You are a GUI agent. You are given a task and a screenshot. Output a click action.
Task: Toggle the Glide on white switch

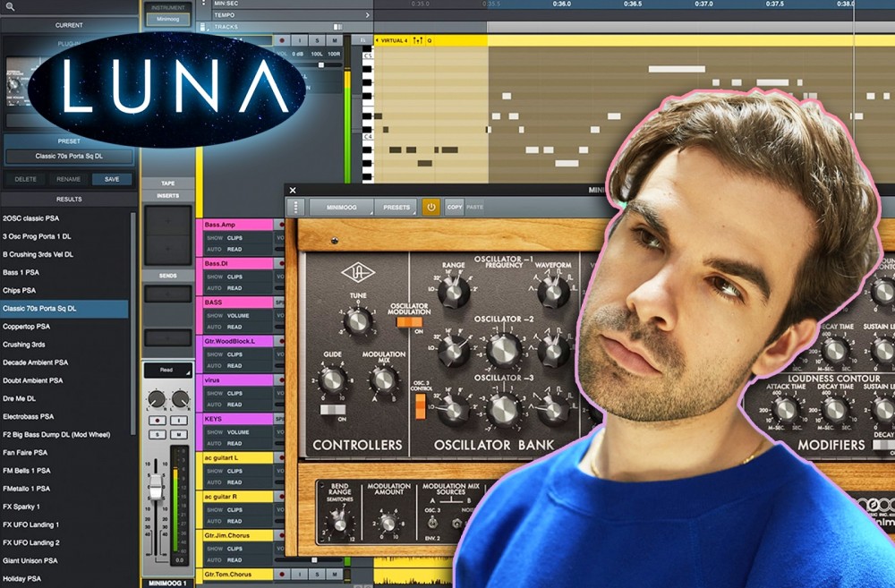click(332, 409)
